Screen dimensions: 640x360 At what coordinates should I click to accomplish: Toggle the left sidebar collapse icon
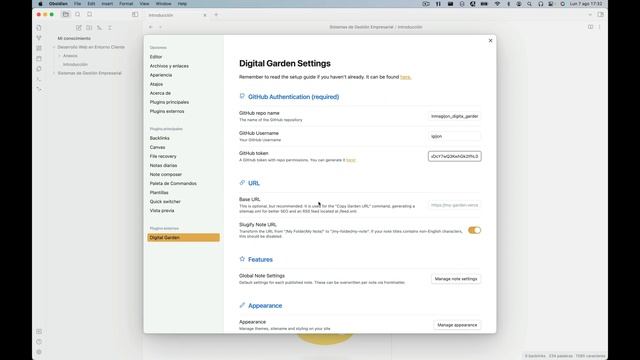[135, 14]
